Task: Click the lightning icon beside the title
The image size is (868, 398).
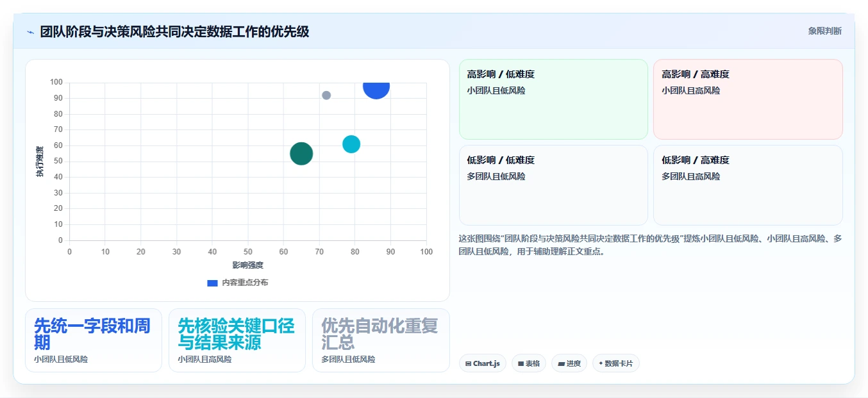Action: point(30,32)
